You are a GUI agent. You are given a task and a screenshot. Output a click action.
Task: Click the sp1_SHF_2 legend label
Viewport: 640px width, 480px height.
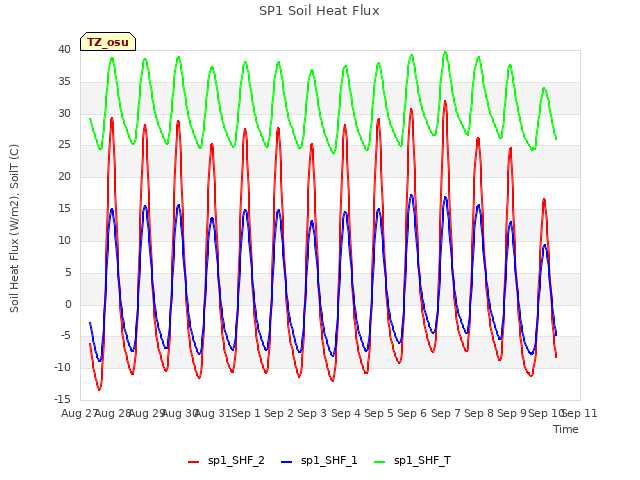[x=236, y=460]
